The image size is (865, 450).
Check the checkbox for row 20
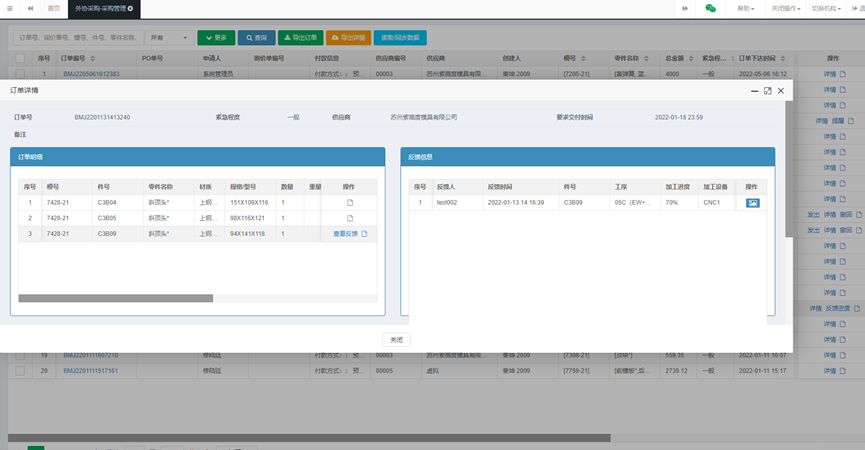(20, 371)
